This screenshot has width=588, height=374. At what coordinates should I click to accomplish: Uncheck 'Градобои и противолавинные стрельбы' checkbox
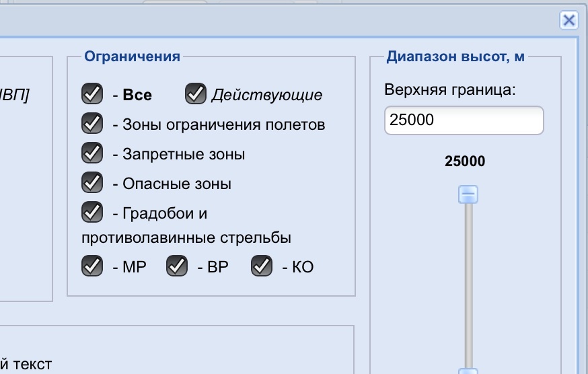[x=91, y=213]
